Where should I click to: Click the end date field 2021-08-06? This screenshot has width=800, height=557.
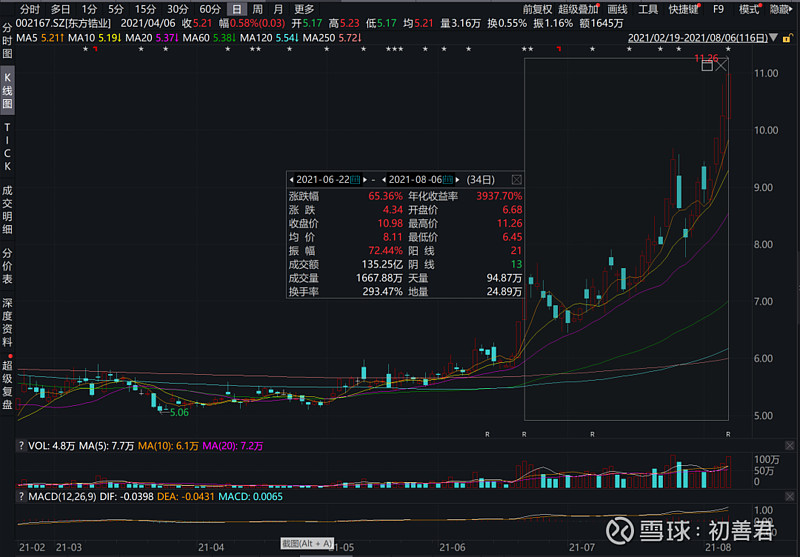click(x=415, y=180)
